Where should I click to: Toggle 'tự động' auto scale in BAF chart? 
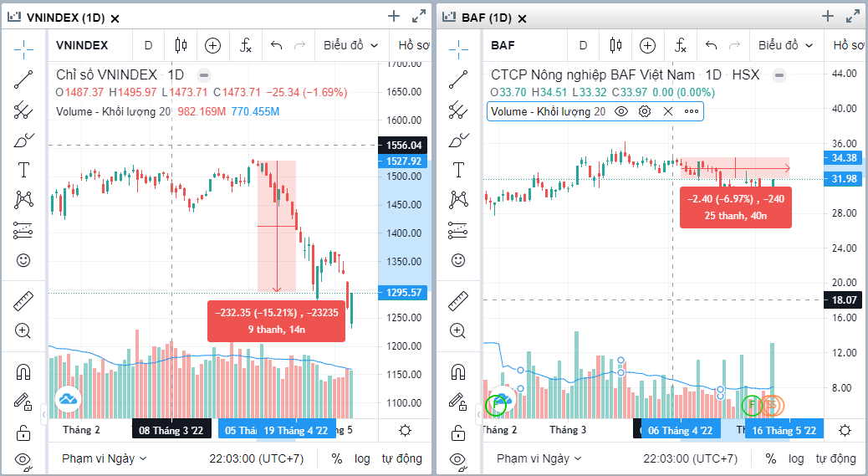[x=836, y=458]
